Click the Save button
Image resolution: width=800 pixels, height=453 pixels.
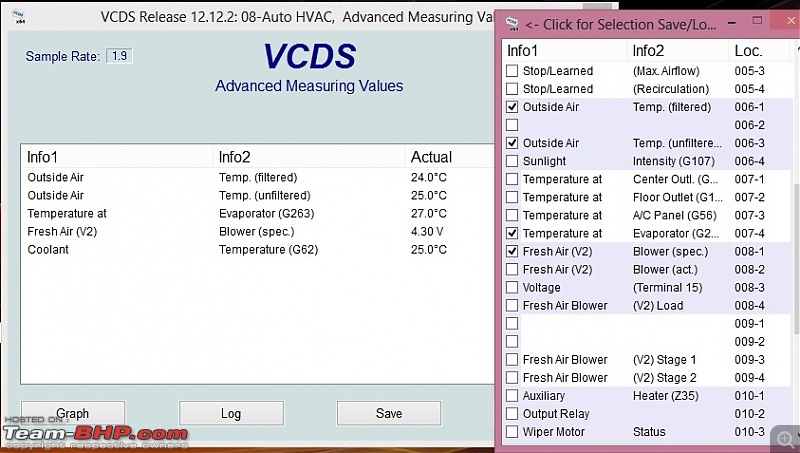[389, 413]
